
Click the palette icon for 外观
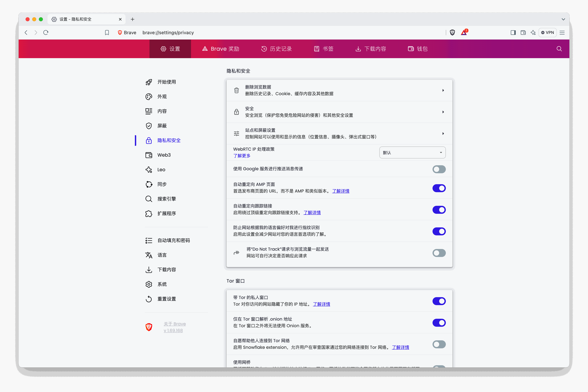coord(149,97)
